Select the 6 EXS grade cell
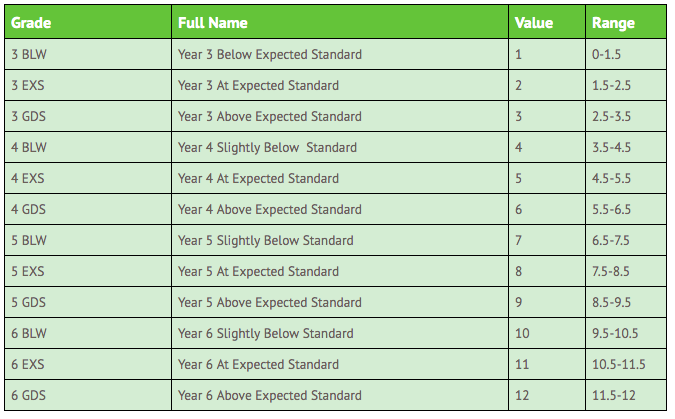 [29, 364]
